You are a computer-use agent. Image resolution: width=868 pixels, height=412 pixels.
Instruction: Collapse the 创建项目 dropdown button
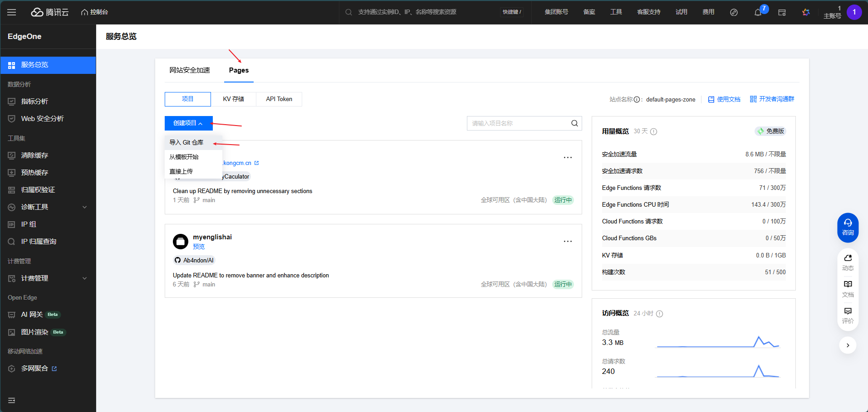point(188,123)
